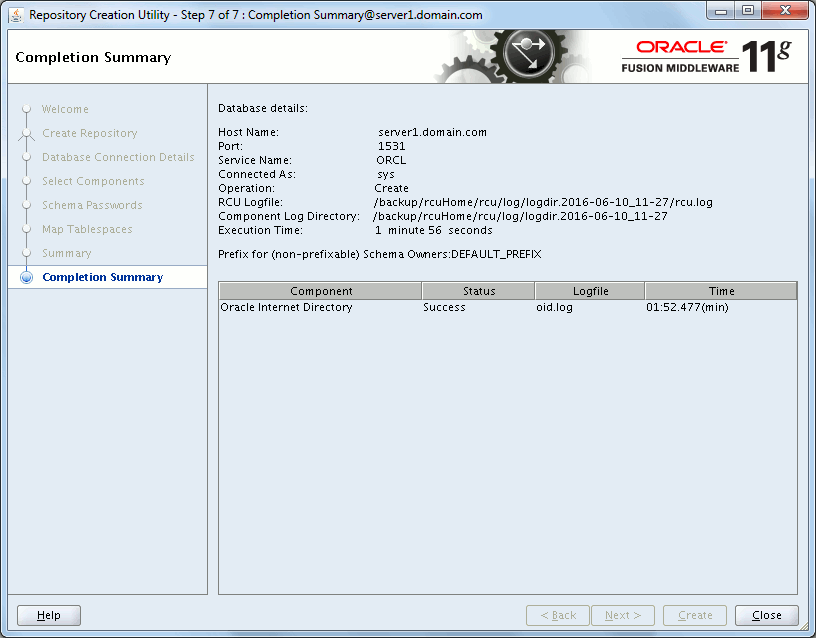Screen dimensions: 816x638
Task: Click the Completion Summary page title
Action: 93,57
